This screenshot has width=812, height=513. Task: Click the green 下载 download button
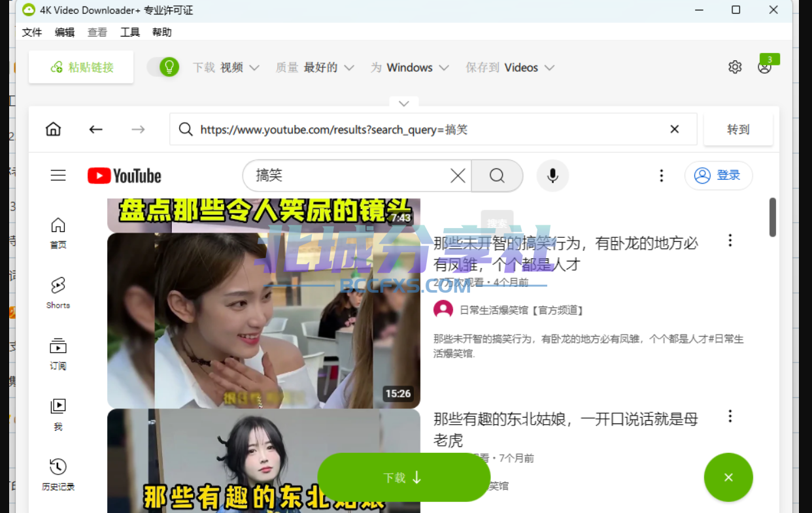point(403,478)
